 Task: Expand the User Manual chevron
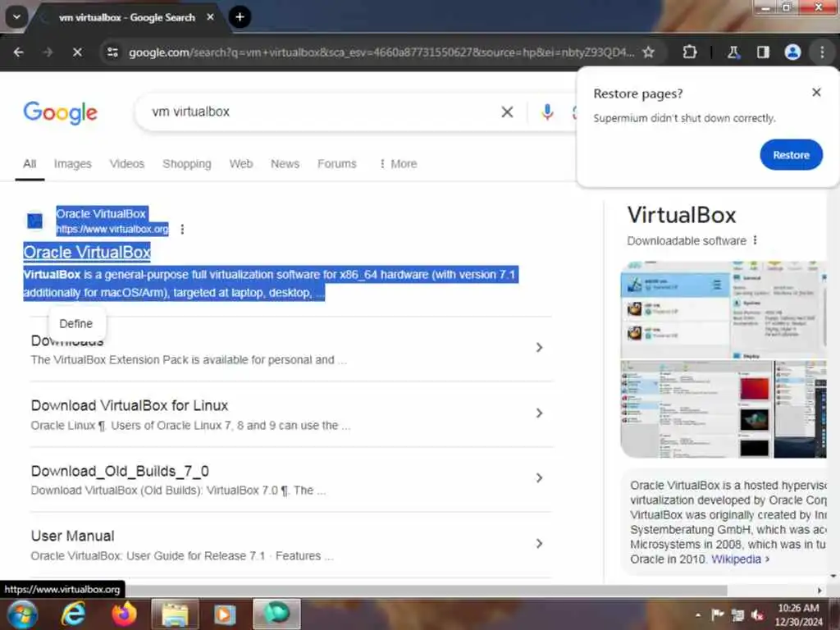[x=539, y=544]
